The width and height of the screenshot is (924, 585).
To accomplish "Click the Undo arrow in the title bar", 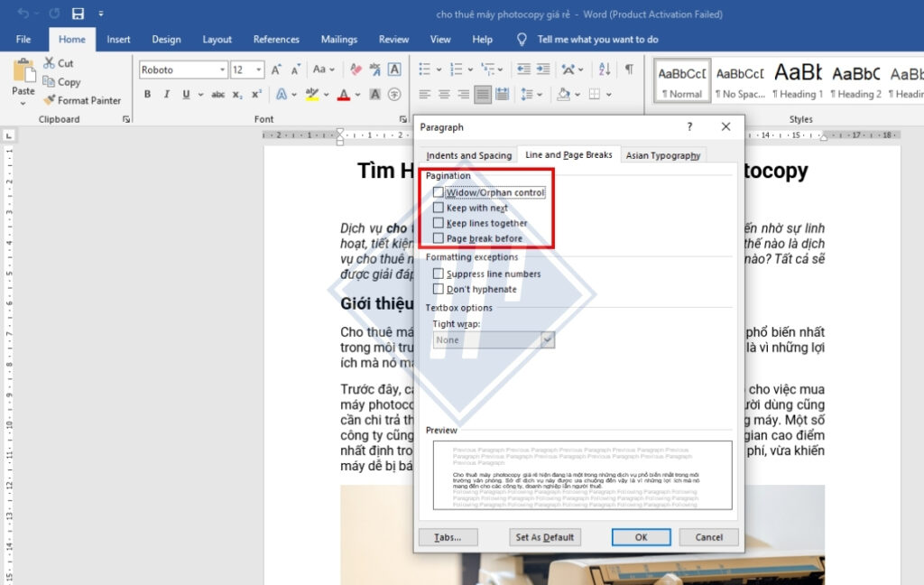I will click(23, 14).
